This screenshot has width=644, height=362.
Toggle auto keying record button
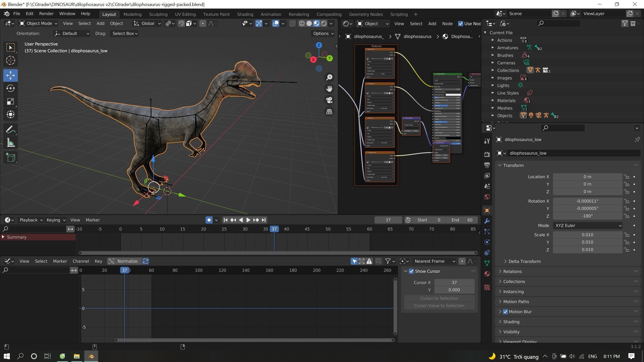pyautogui.click(x=209, y=220)
